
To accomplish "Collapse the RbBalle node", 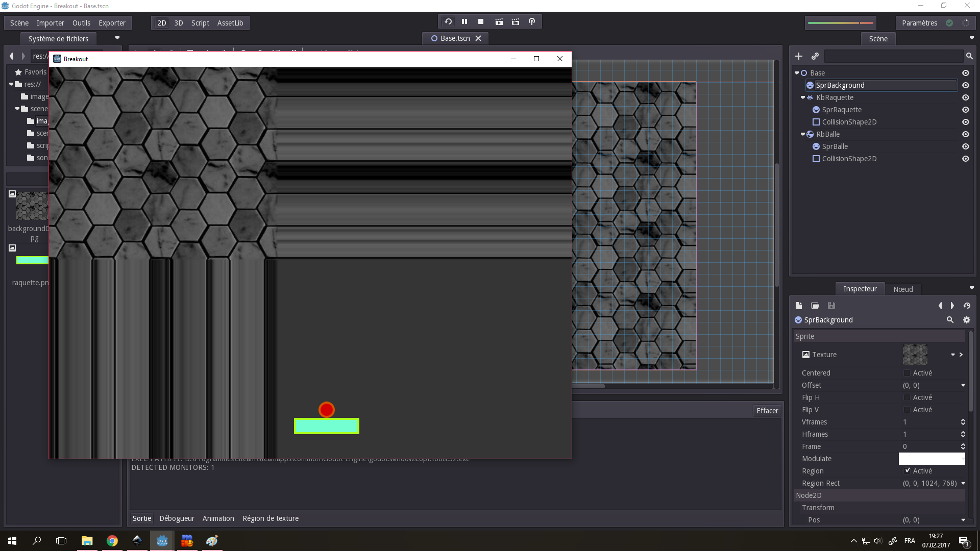I will tap(803, 134).
